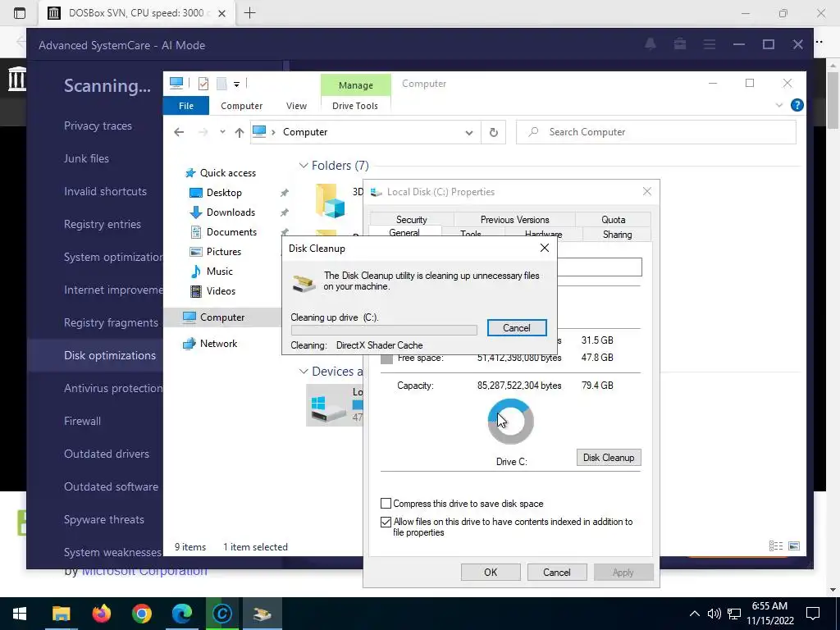Screen dimensions: 840x630
Task: Open a new browser tab
Action: click(249, 13)
